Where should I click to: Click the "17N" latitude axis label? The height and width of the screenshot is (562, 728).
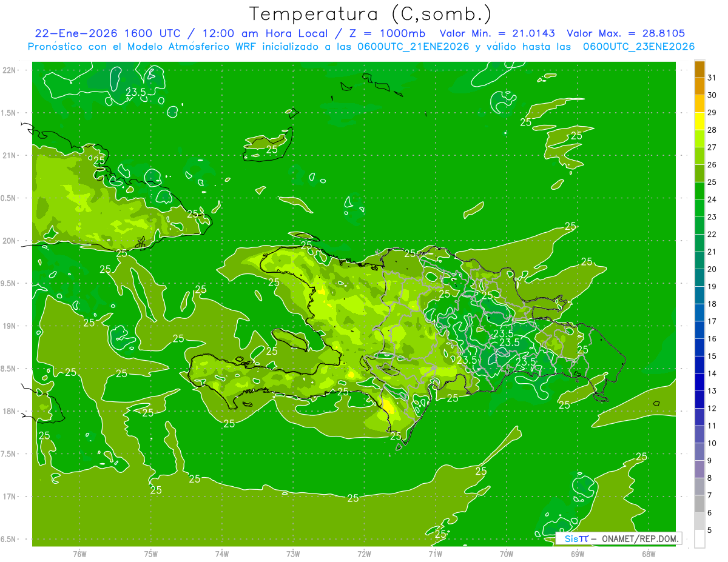[x=10, y=497]
